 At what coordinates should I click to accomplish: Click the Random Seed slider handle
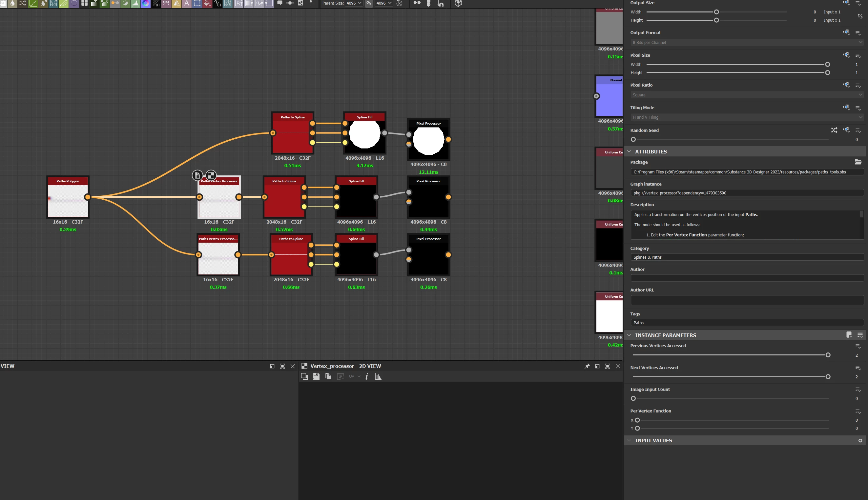click(x=633, y=139)
